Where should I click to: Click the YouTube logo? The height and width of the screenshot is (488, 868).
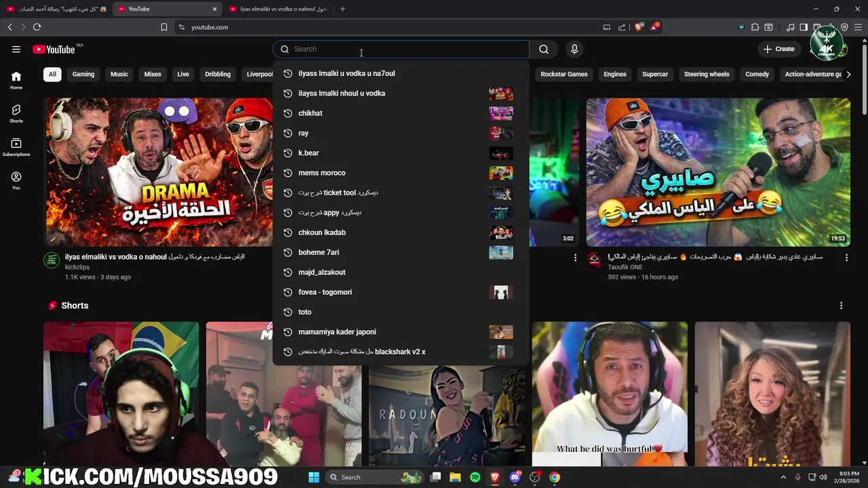point(54,49)
